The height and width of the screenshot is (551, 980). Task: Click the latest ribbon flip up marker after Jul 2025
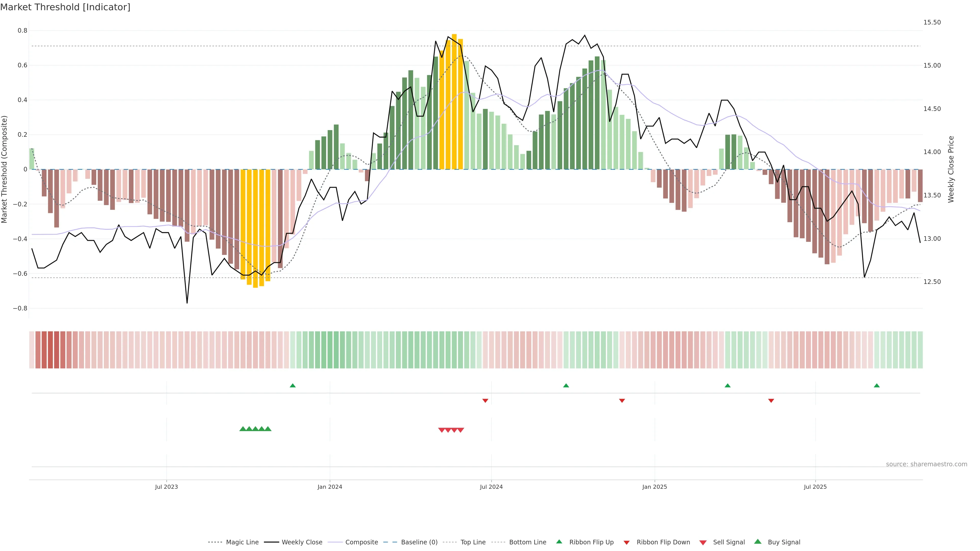(877, 386)
